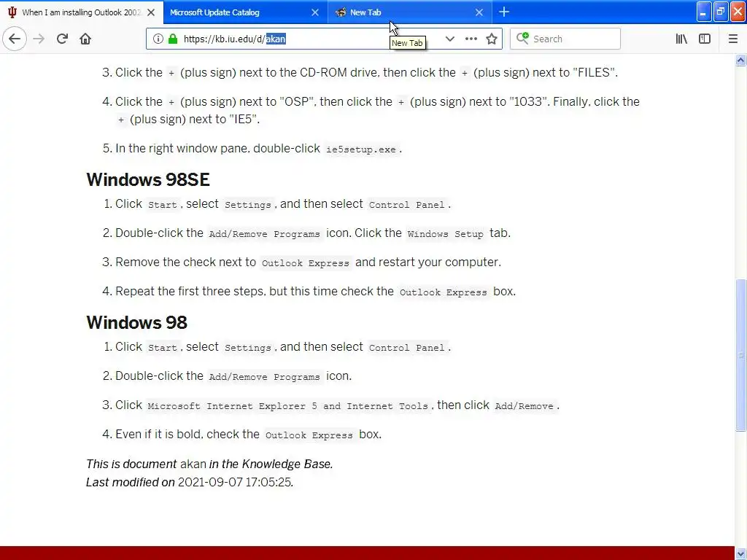Close the New Tab tab

click(479, 12)
